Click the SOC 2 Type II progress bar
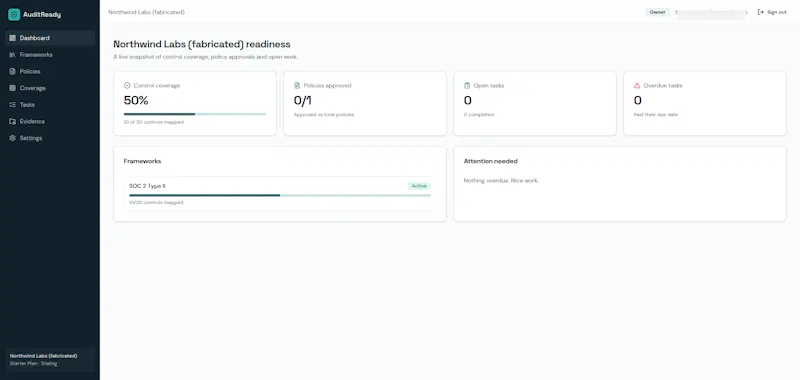The height and width of the screenshot is (380, 800). [x=280, y=195]
